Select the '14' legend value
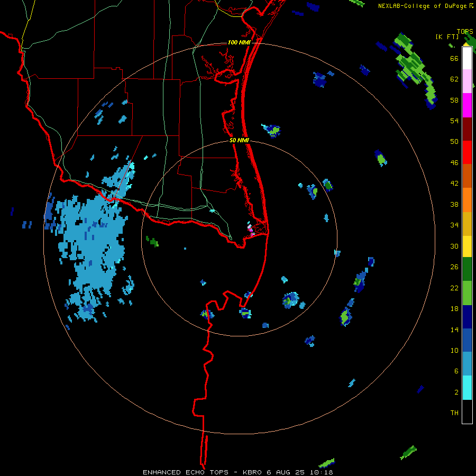This screenshot has width=476, height=476. pyautogui.click(x=454, y=329)
